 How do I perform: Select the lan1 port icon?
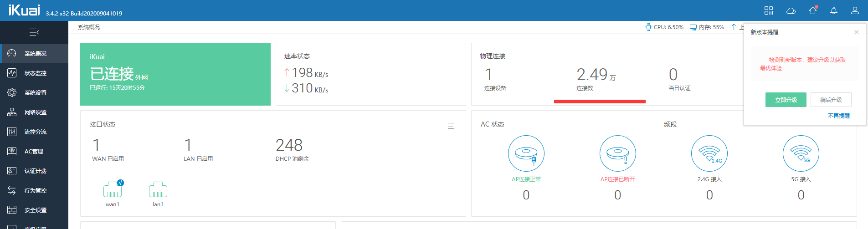click(158, 189)
